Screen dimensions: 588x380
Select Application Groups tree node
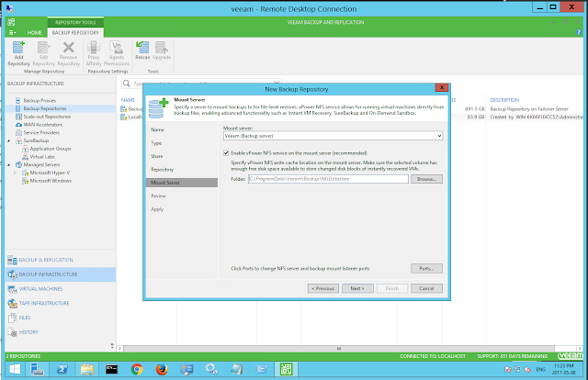point(51,149)
